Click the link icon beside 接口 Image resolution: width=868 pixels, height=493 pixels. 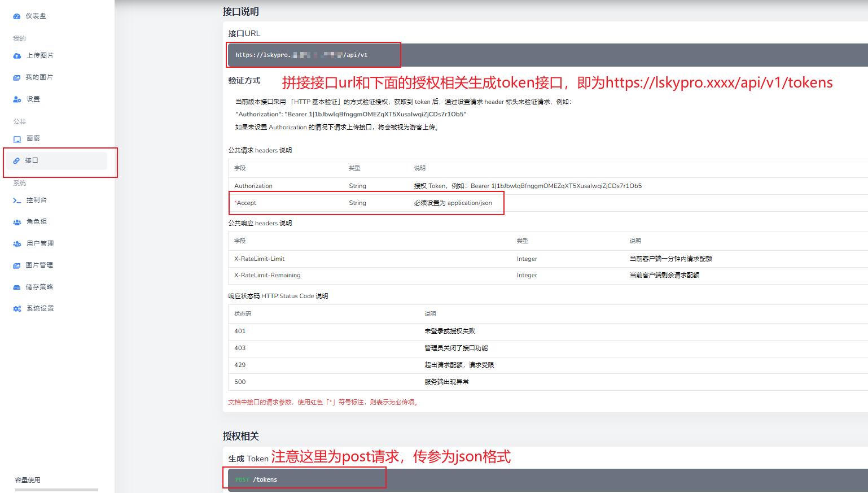pyautogui.click(x=16, y=161)
